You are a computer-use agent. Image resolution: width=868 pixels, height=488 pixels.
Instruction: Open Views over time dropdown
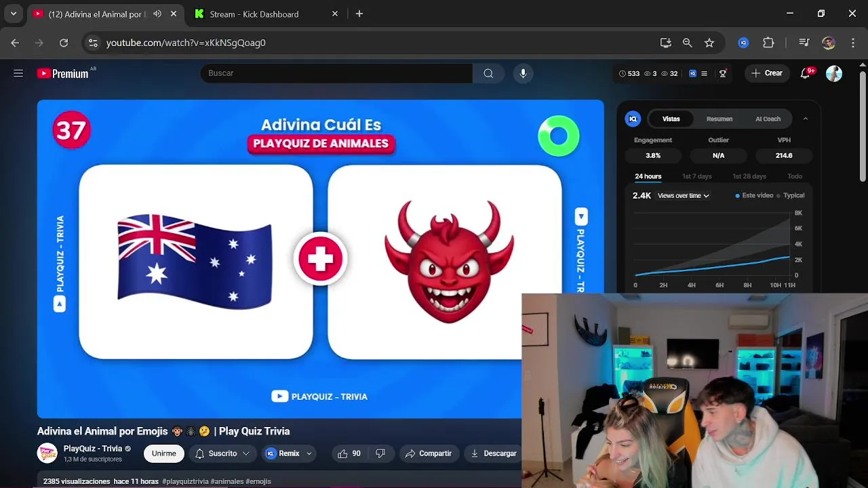click(x=683, y=195)
